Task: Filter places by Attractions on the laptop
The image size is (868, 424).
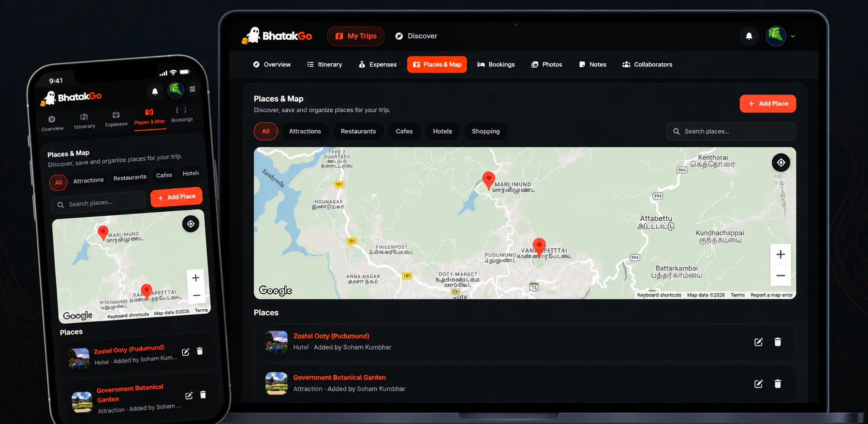Action: [x=305, y=131]
